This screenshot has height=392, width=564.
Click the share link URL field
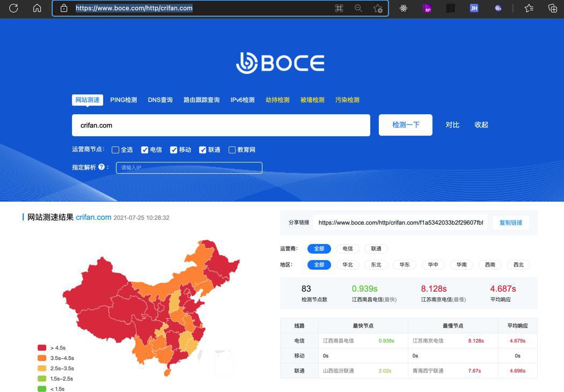[400, 223]
